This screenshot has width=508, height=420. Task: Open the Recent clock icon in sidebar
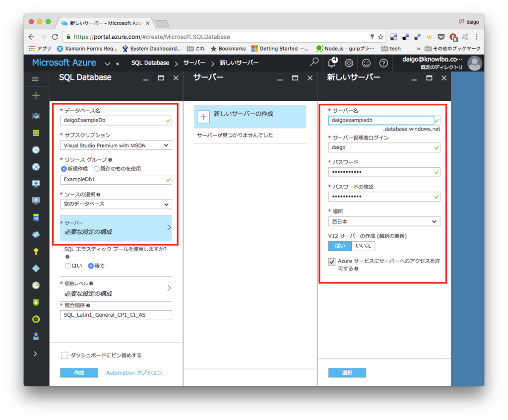tap(36, 150)
